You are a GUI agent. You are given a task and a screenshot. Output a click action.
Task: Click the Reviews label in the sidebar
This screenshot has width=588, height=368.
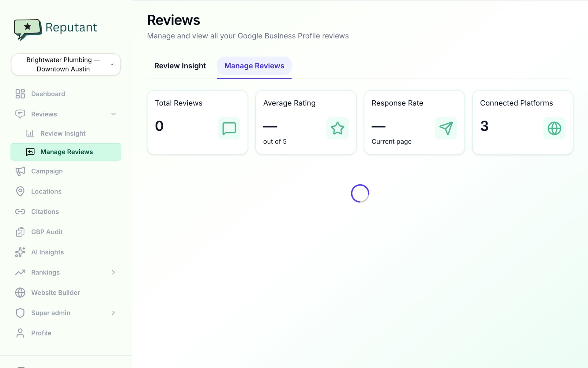pyautogui.click(x=44, y=114)
